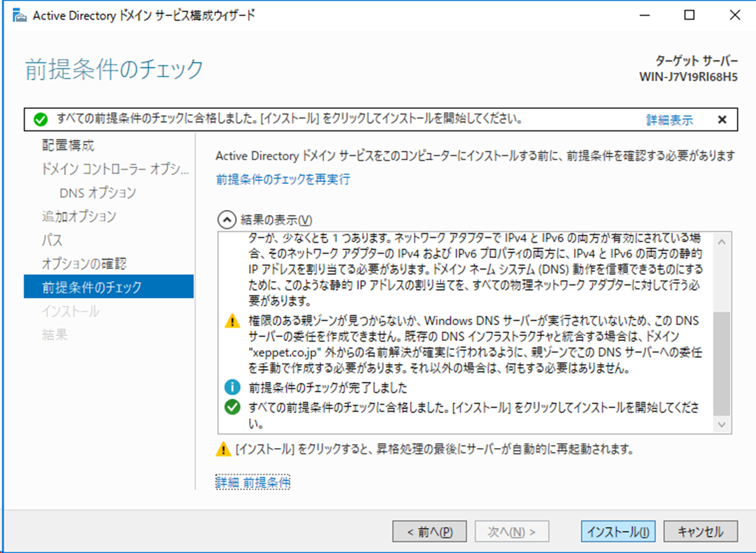Open the 詳細 前提条件 link
The height and width of the screenshot is (553, 756).
pos(253,482)
